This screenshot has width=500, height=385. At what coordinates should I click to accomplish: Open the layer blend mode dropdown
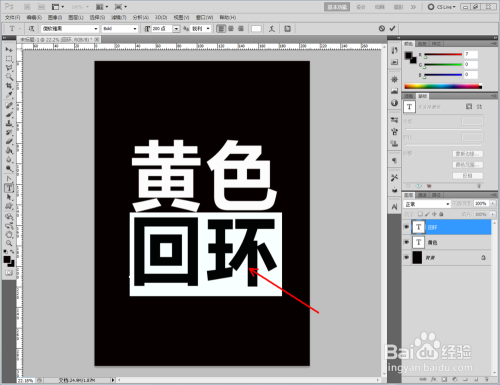point(427,204)
